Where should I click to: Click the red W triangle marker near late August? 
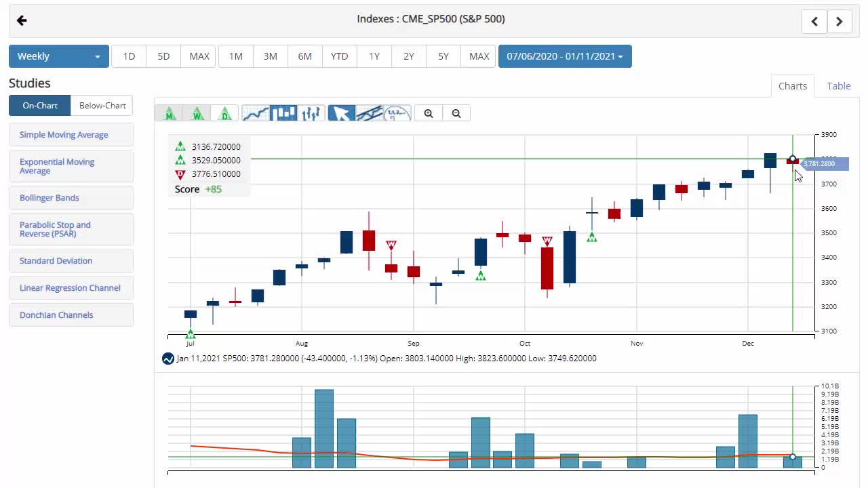(391, 245)
